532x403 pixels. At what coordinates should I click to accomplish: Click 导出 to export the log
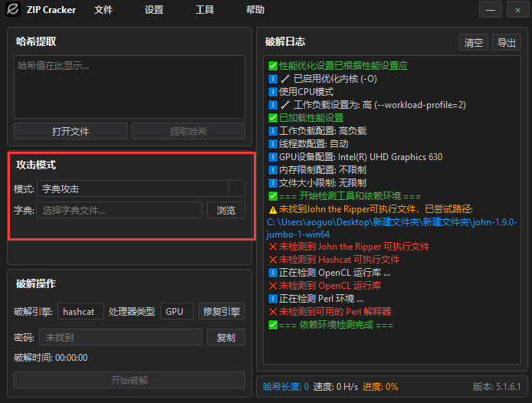tap(505, 43)
